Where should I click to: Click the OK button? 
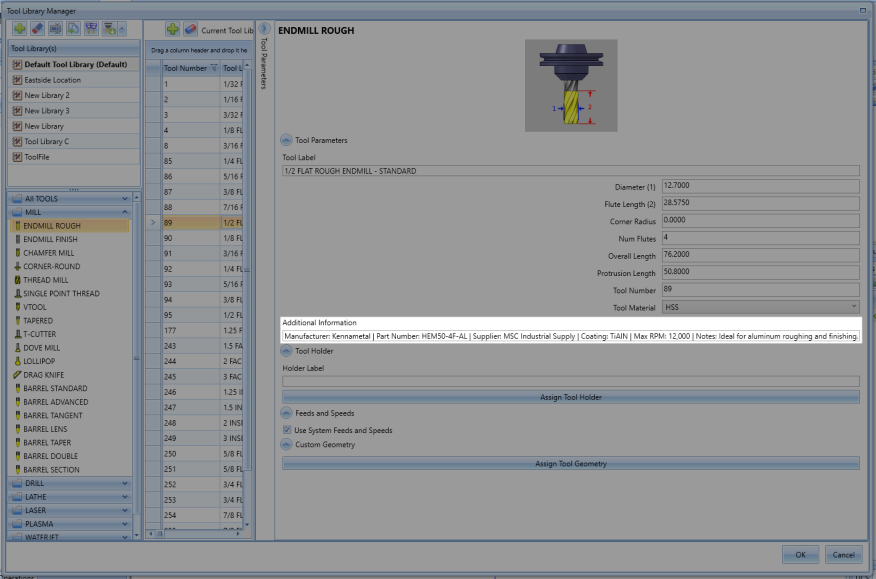pos(800,554)
